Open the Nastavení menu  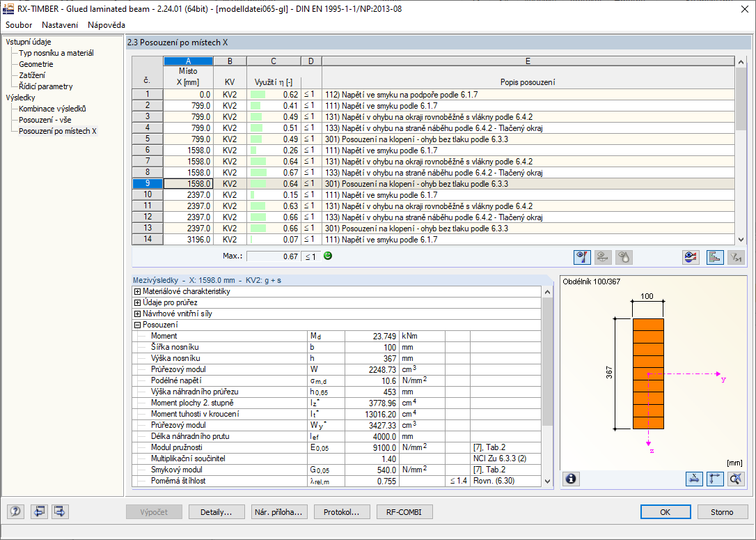click(60, 25)
